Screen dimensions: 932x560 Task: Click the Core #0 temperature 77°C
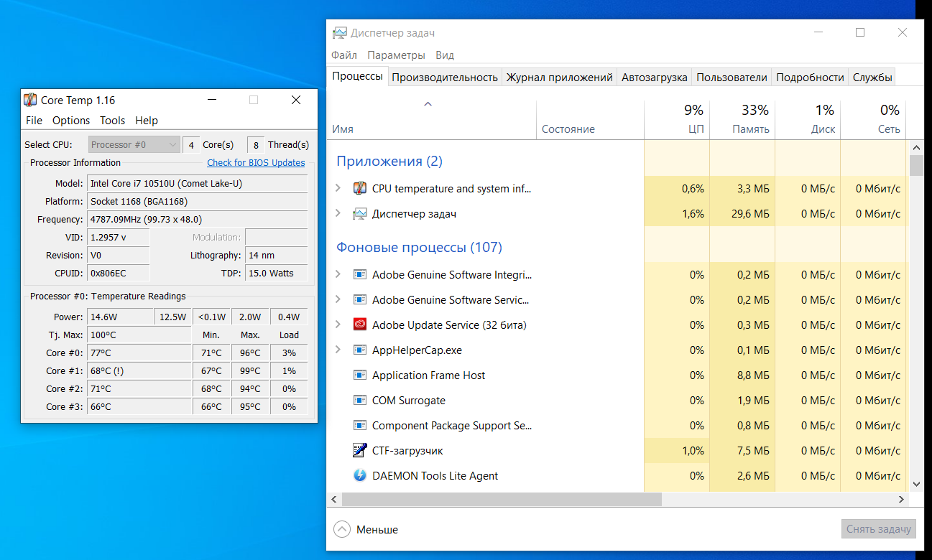pos(139,353)
